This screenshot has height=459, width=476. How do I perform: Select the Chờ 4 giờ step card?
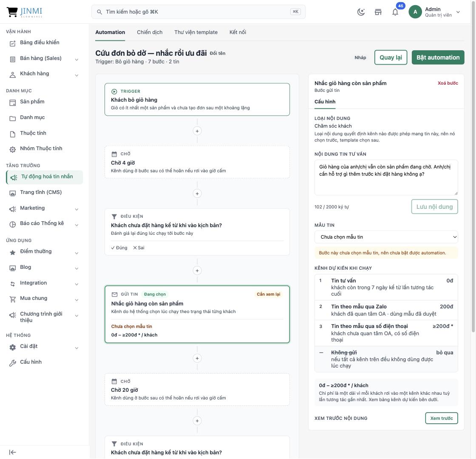[x=197, y=162]
